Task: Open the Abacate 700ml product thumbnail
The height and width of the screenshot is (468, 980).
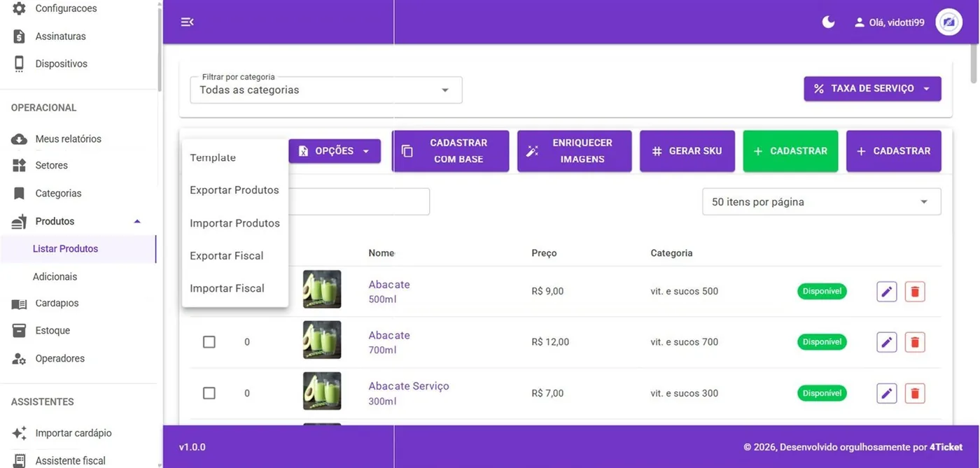Action: tap(322, 340)
